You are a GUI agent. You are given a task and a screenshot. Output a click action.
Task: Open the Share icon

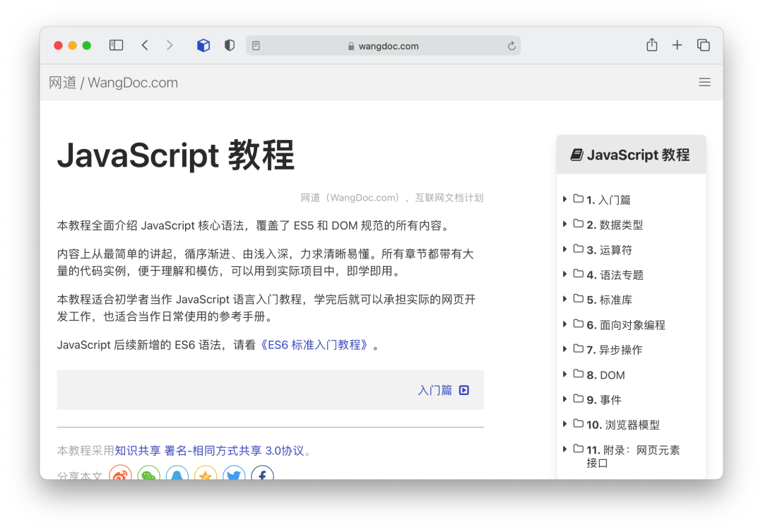(x=651, y=45)
